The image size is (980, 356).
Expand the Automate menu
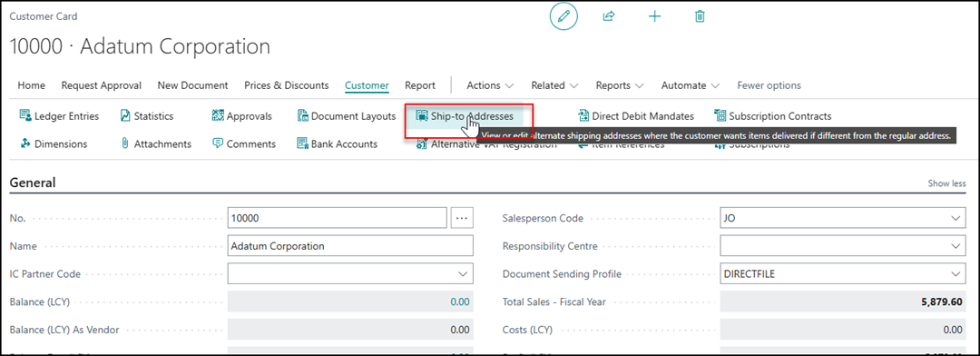[x=691, y=85]
